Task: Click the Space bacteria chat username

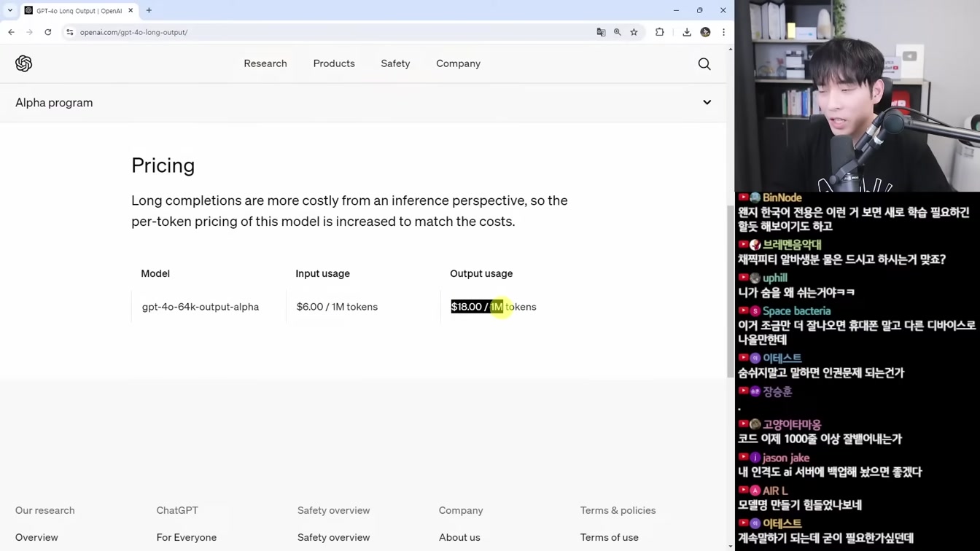Action: pos(796,311)
